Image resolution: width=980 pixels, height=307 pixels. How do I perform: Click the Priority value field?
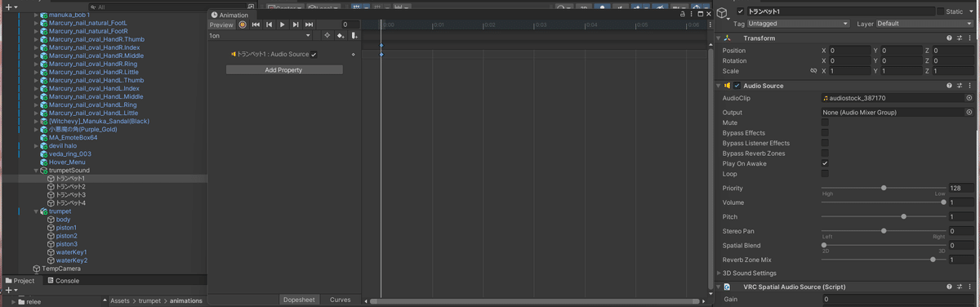(960, 188)
